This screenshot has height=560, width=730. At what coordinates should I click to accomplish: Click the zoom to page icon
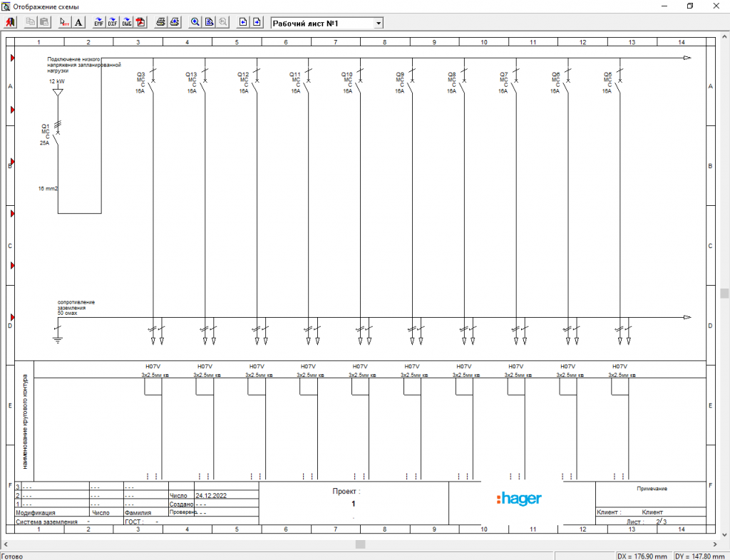(210, 23)
